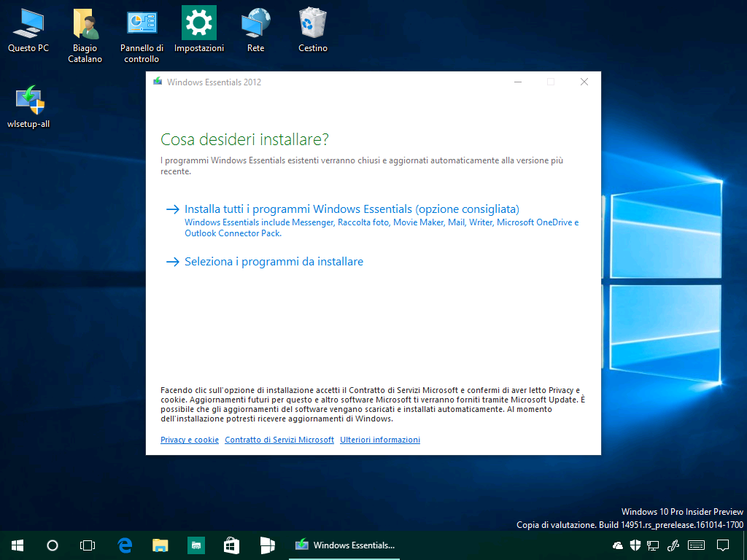Open Cortana search circle in taskbar
The height and width of the screenshot is (560, 747).
[x=53, y=545]
